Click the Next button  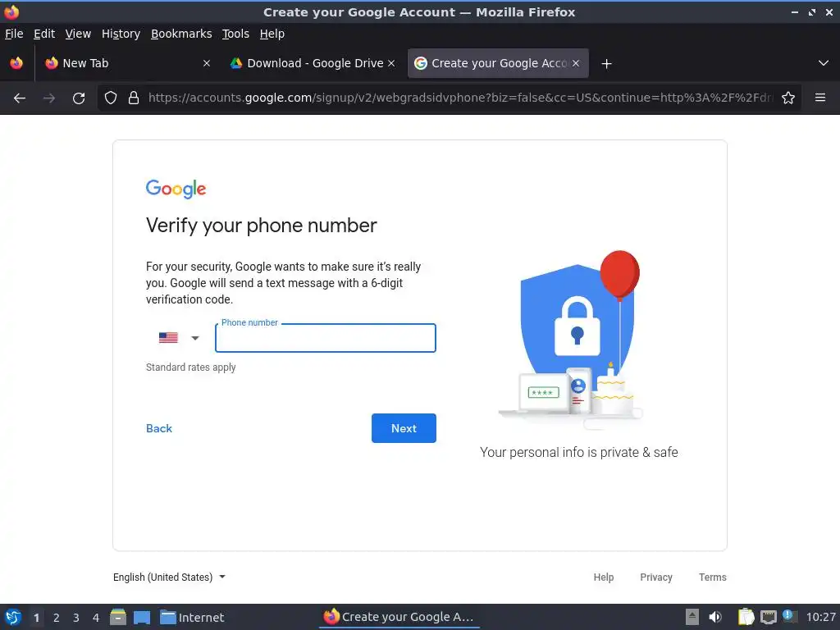404,428
